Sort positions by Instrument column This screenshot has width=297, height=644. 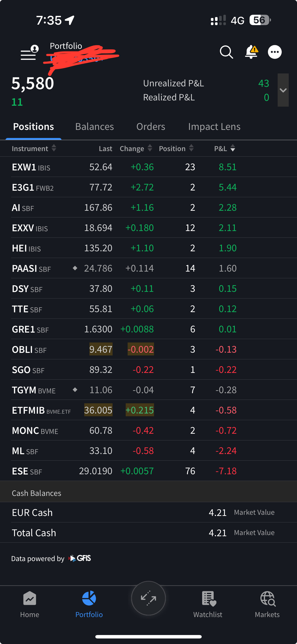34,149
